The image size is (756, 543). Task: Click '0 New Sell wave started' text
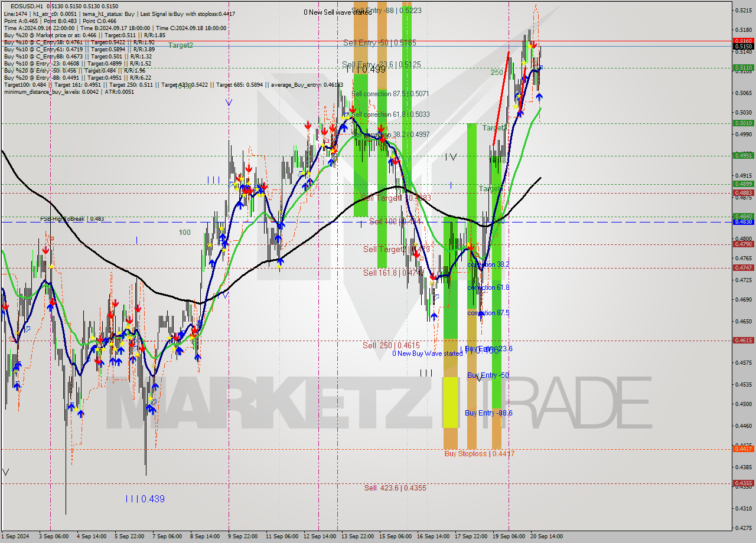[x=338, y=12]
